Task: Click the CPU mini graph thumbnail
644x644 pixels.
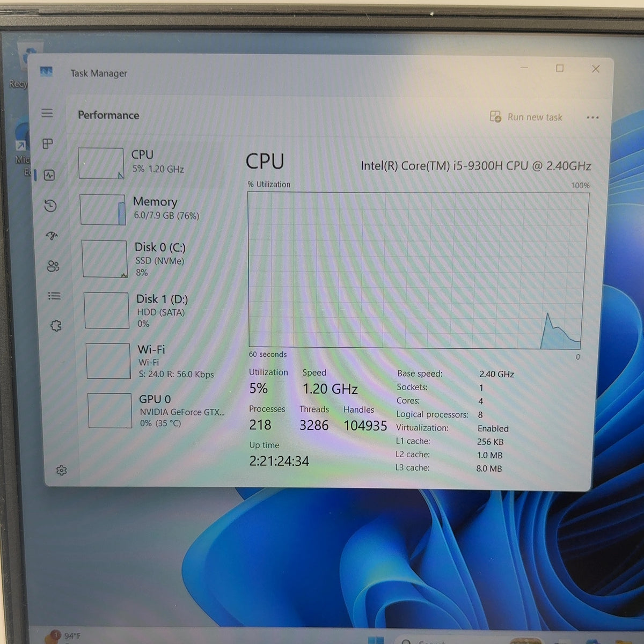Action: [101, 163]
